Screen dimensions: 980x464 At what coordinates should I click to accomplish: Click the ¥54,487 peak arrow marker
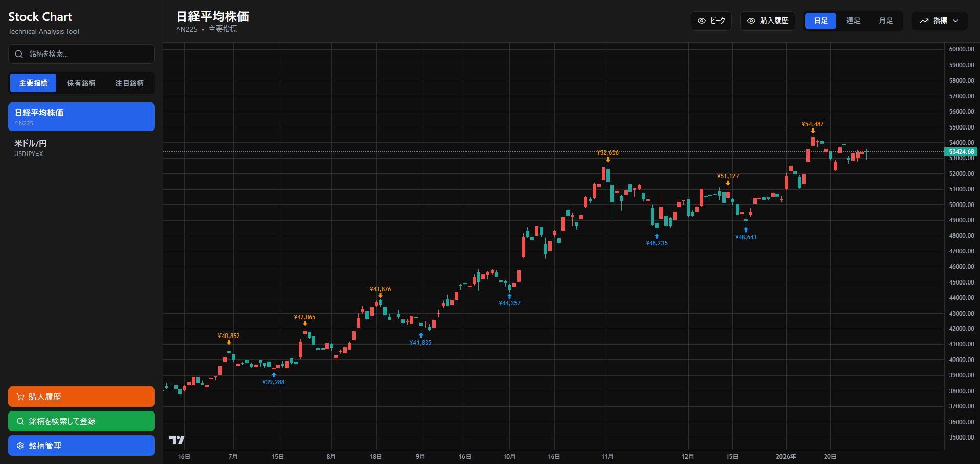[813, 131]
